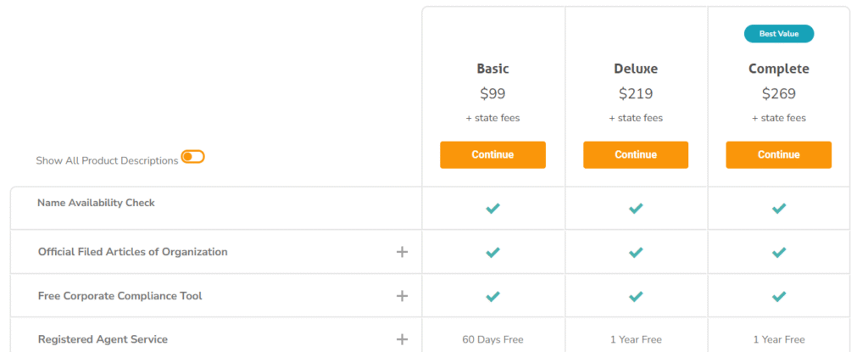Click Continue button under Basic plan

click(x=492, y=155)
